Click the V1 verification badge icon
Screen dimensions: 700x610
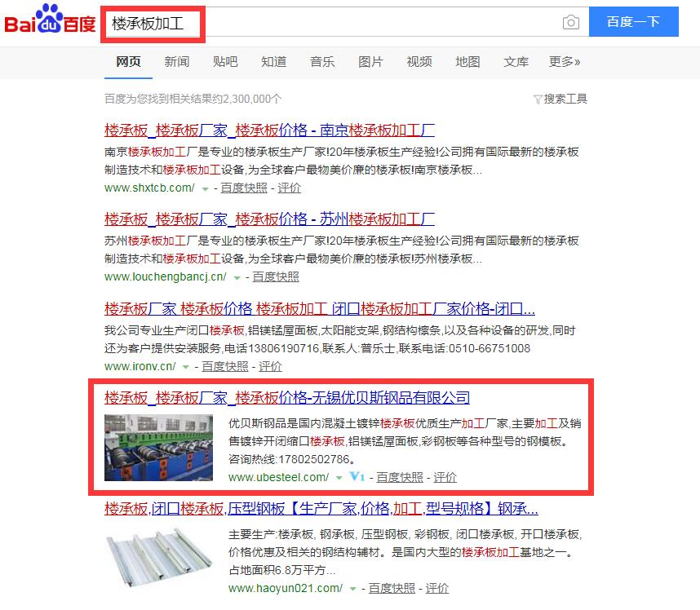357,476
